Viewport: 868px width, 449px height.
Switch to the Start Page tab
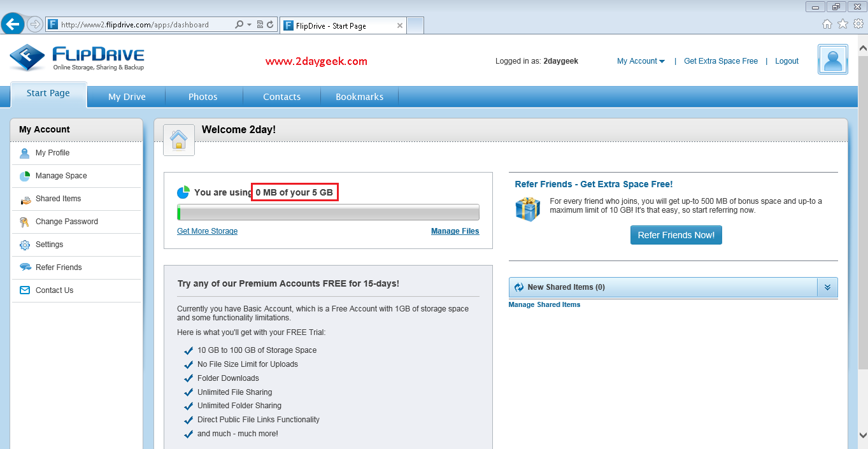click(48, 94)
